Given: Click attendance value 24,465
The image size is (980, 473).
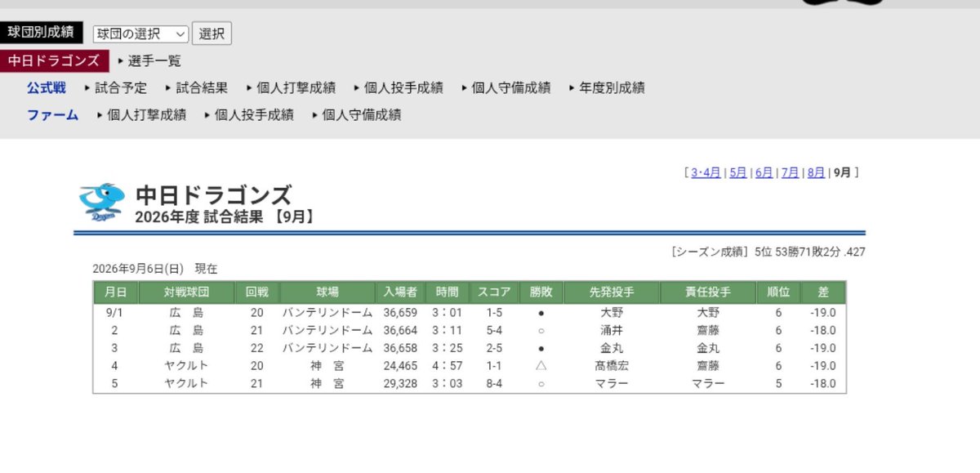Looking at the screenshot, I should 400,366.
